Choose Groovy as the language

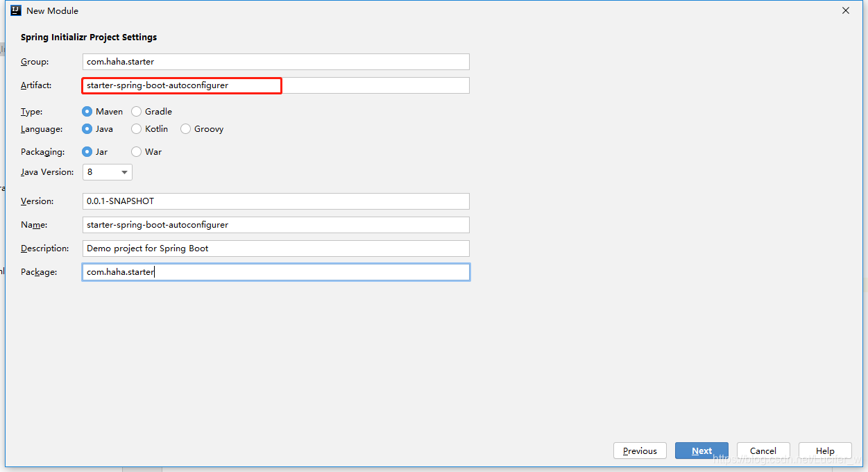(x=202, y=129)
